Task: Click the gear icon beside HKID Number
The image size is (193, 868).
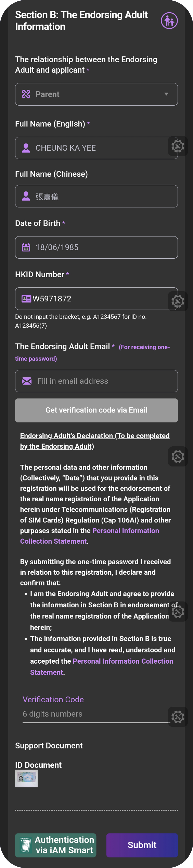Action: coord(178,301)
